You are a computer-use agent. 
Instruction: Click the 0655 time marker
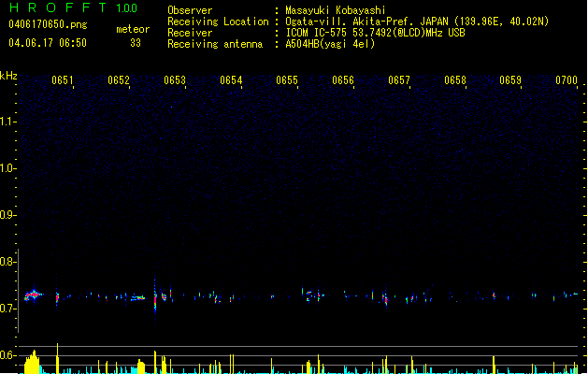pos(287,80)
